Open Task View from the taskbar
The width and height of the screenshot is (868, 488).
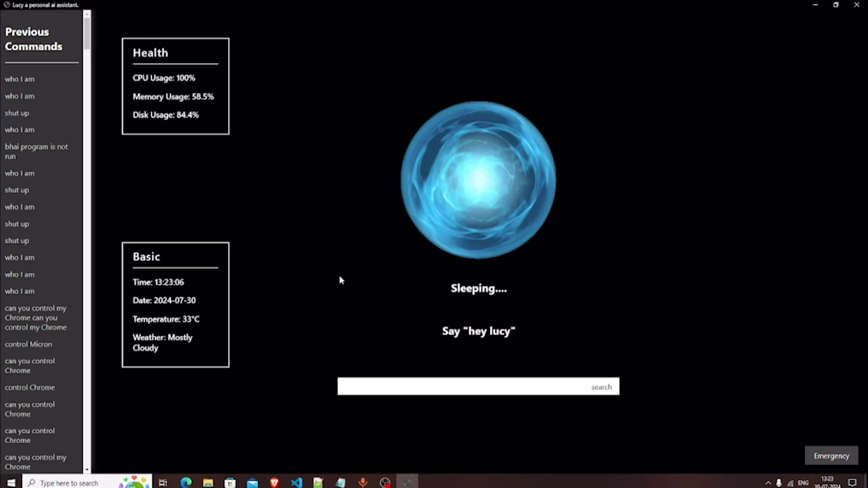(163, 482)
